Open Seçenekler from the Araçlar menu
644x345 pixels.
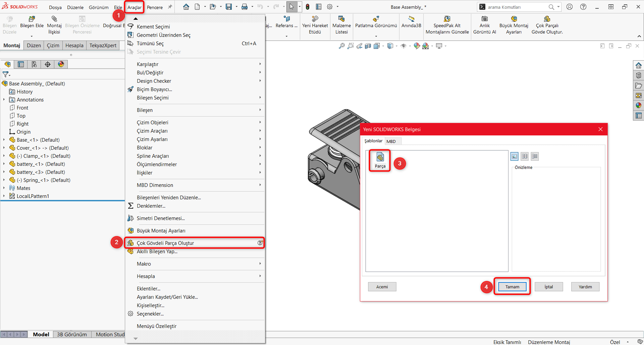coord(195,314)
